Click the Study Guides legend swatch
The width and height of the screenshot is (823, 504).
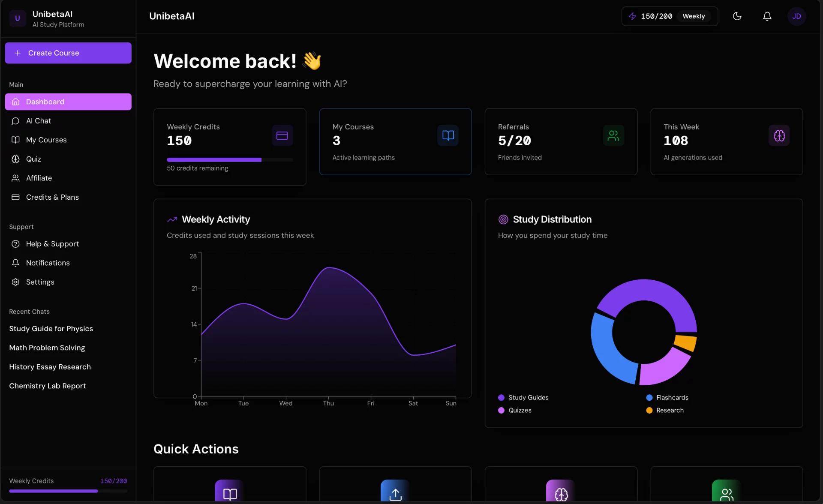[501, 398]
